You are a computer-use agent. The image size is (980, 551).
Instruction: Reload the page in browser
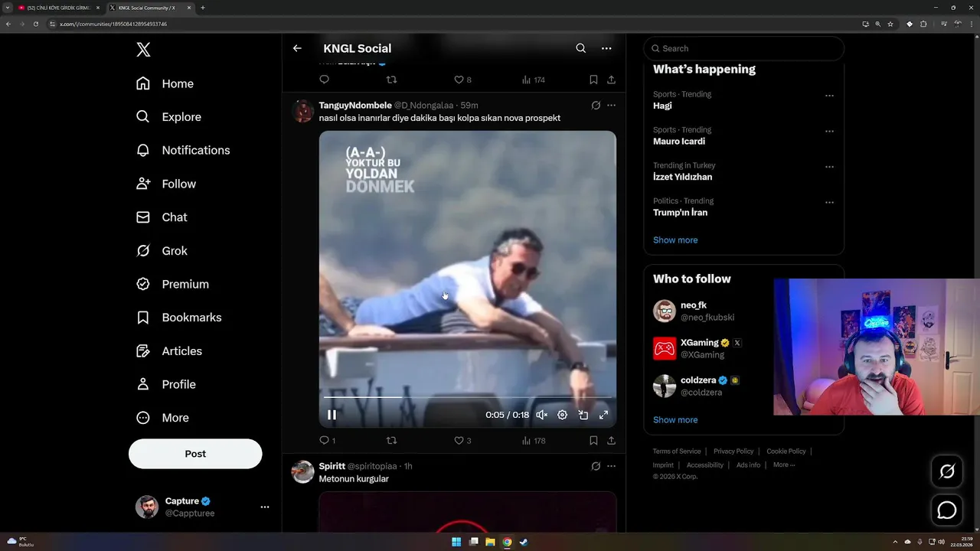click(x=35, y=24)
